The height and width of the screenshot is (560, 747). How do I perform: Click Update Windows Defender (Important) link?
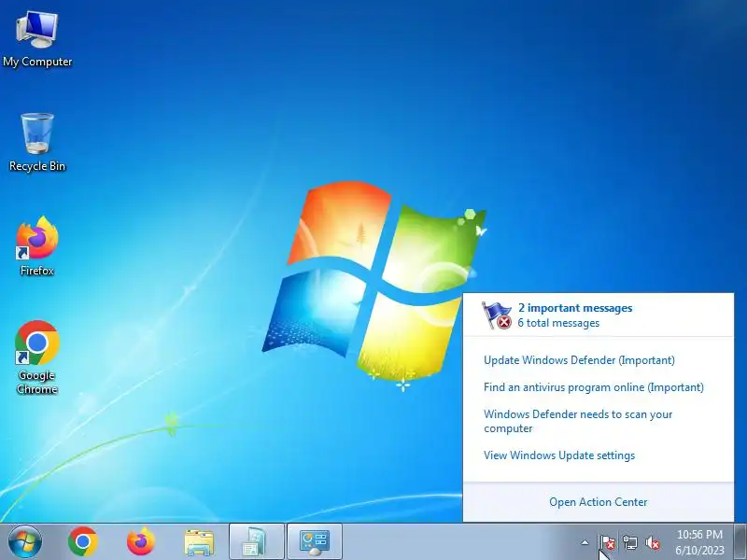click(x=579, y=360)
